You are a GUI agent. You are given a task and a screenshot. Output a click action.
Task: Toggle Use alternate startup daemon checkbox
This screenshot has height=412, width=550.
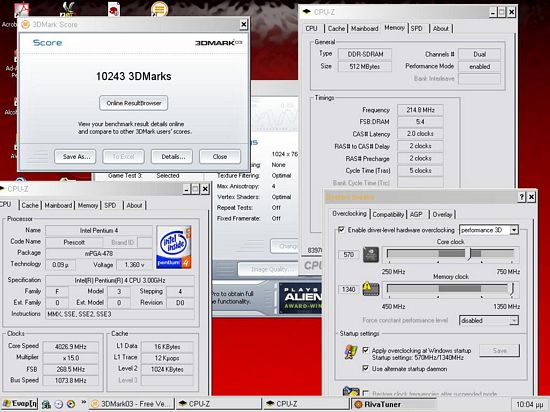tap(365, 368)
